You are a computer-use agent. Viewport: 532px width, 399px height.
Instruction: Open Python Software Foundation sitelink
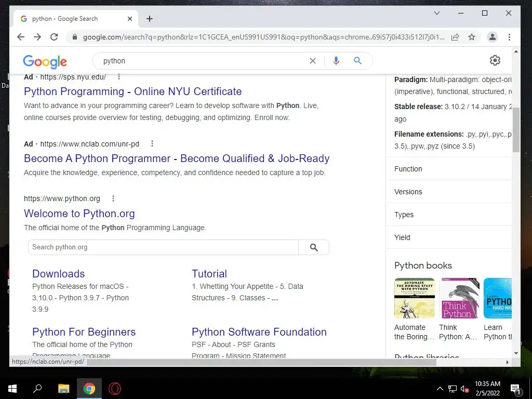259,332
